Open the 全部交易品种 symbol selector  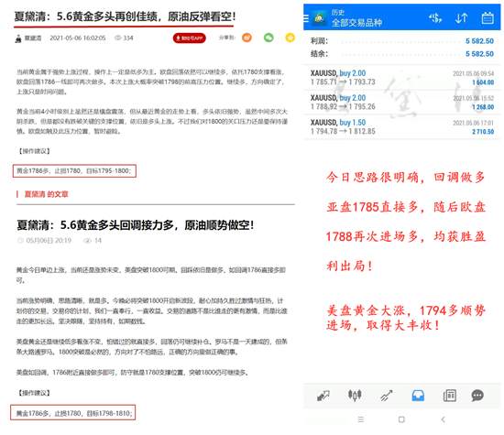356,23
